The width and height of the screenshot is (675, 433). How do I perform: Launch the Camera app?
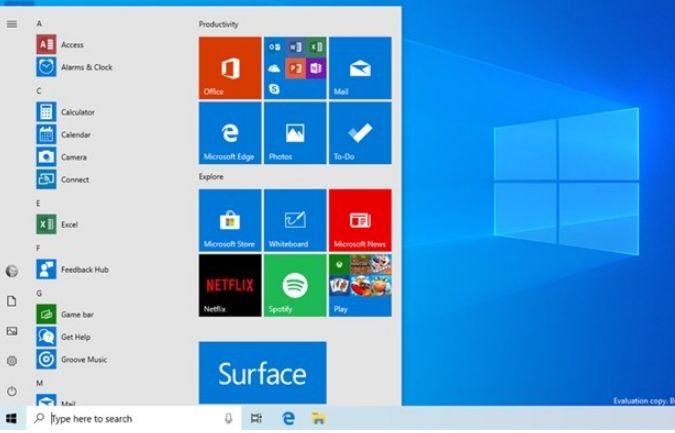tap(62, 157)
